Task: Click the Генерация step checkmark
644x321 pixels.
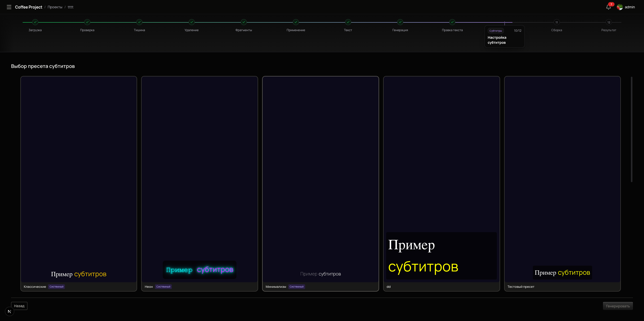Action: pos(400,22)
